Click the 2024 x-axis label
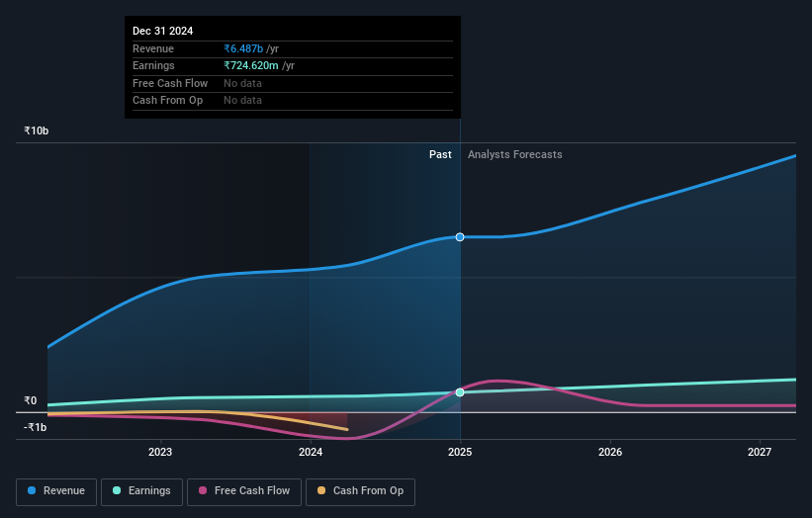 click(x=311, y=452)
